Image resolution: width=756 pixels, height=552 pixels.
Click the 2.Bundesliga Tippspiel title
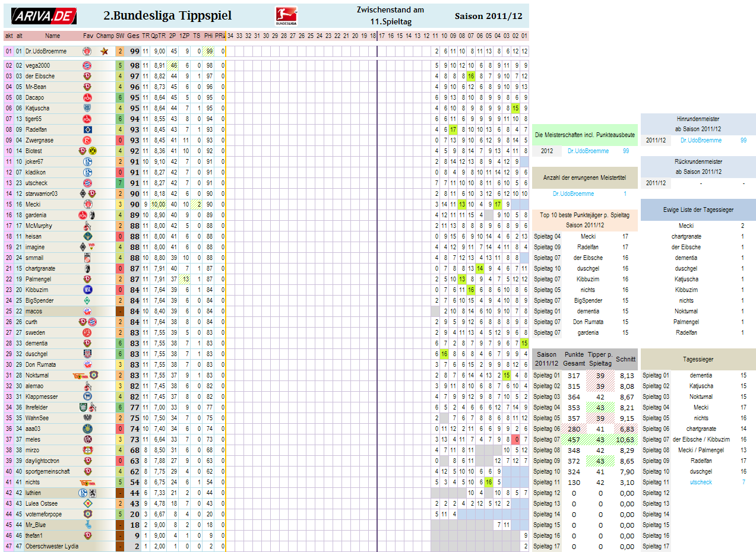[167, 16]
